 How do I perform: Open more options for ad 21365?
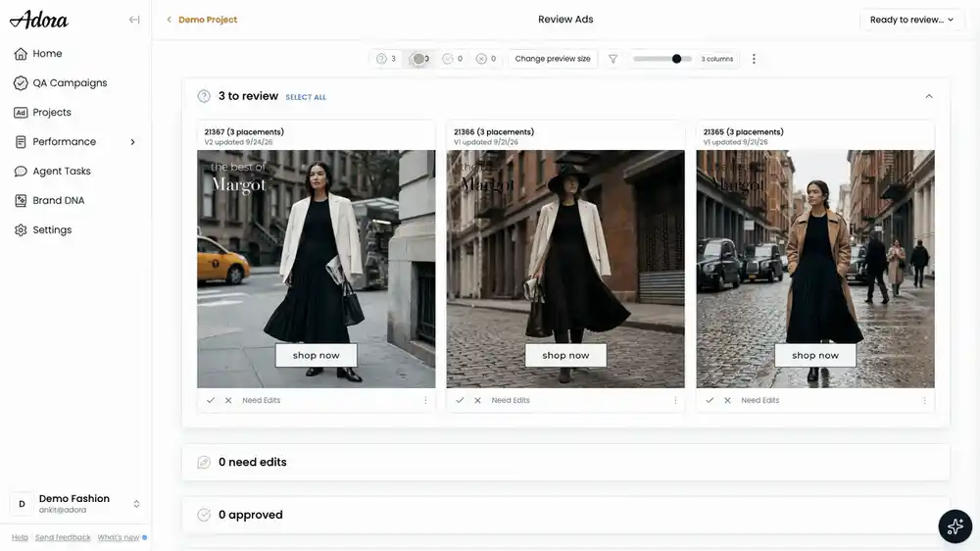coord(924,400)
